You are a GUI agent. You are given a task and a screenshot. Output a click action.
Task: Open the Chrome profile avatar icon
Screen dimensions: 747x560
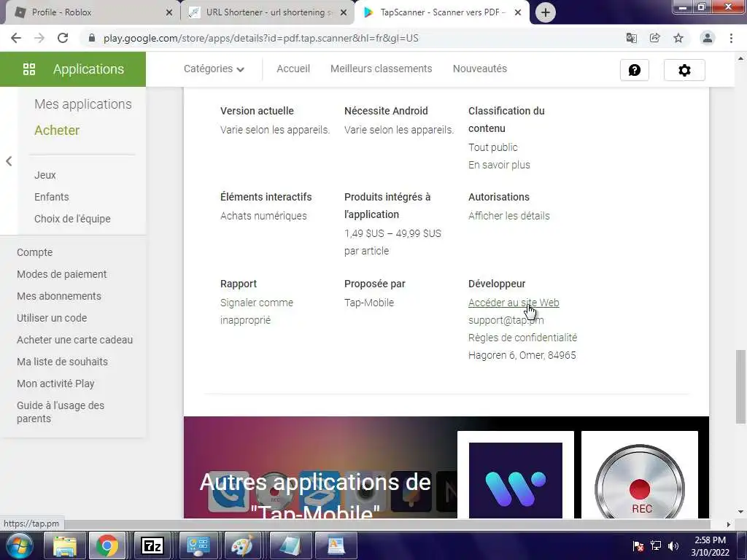pos(708,38)
